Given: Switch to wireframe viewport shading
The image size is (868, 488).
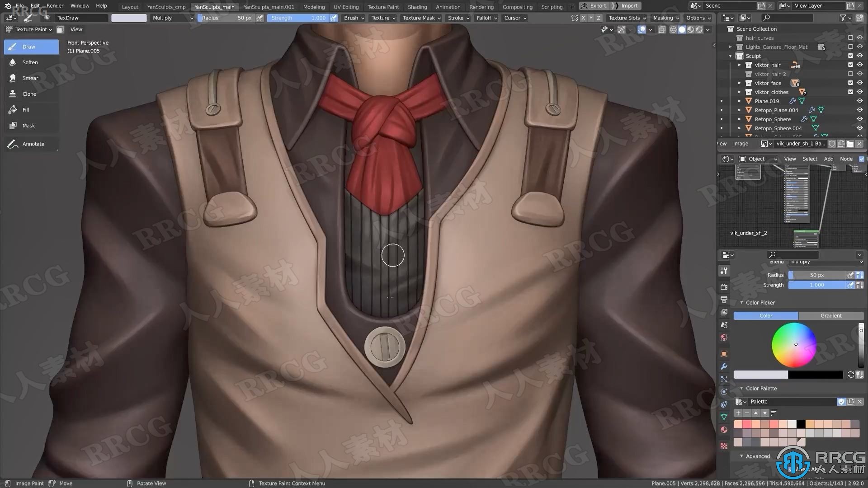Looking at the screenshot, I should [673, 29].
